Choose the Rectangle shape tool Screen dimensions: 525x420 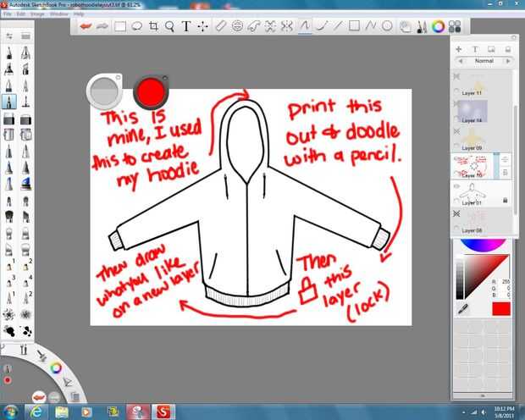pyautogui.click(x=354, y=26)
